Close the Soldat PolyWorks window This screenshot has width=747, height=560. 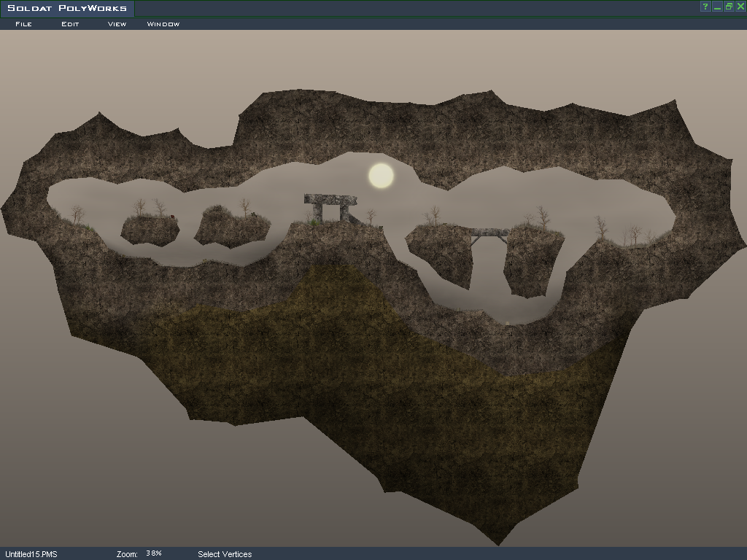(740, 7)
